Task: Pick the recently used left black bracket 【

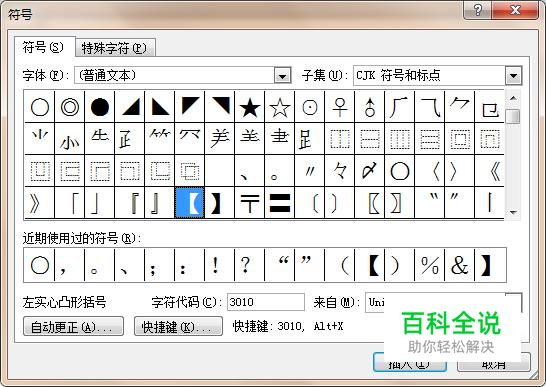Action: pos(369,265)
